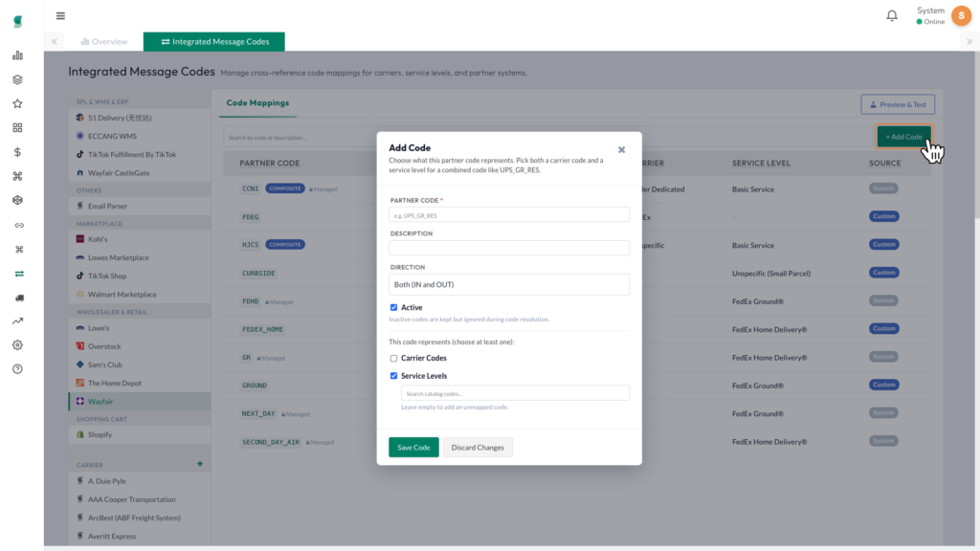Open the star favorites sidebar icon

tap(17, 103)
